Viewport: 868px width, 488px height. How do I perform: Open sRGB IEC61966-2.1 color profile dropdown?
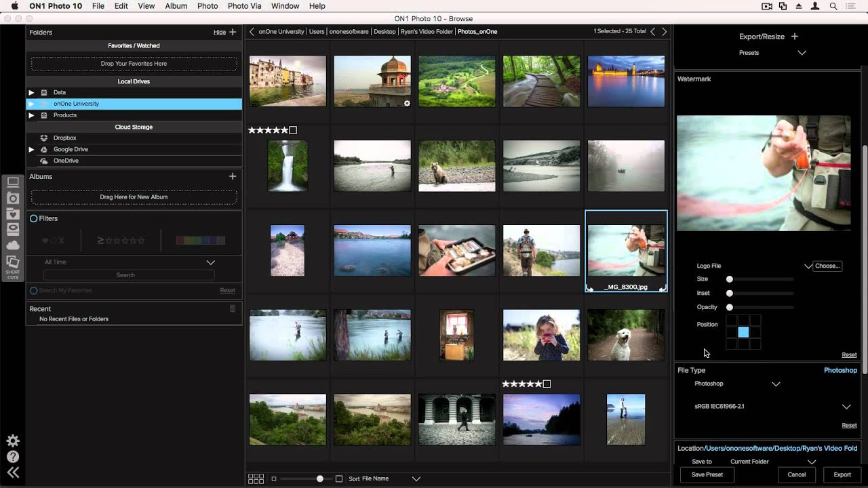click(846, 407)
